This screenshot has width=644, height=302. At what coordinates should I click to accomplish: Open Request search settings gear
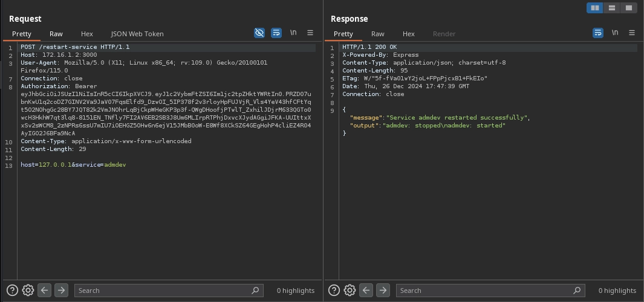click(x=28, y=291)
